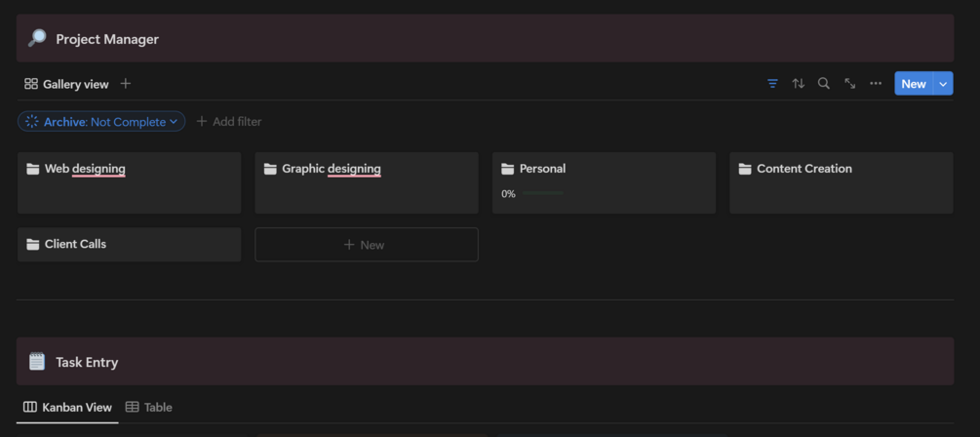Switch to the Table tab
The image size is (980, 437).
pos(149,407)
